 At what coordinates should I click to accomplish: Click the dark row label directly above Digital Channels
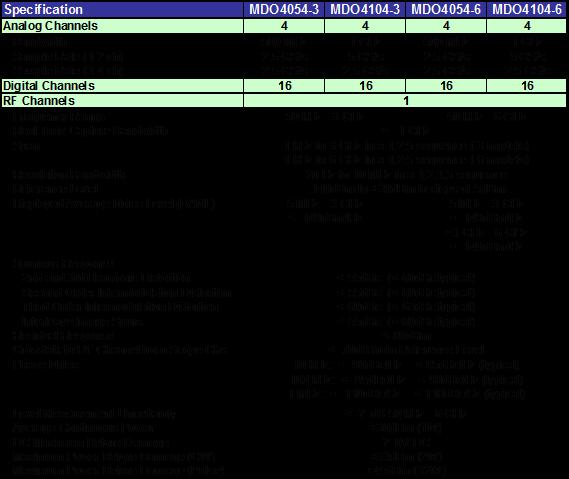point(68,70)
